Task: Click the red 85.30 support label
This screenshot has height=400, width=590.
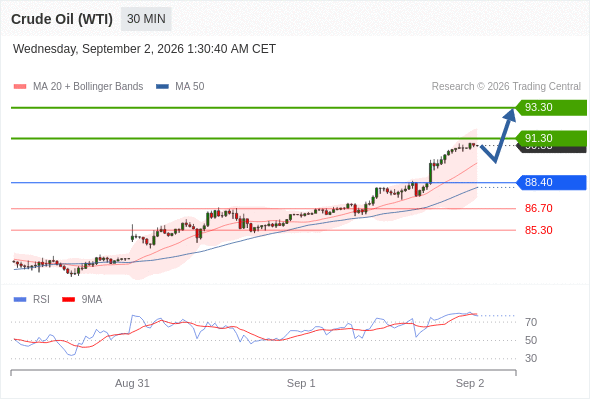Action: tap(538, 230)
